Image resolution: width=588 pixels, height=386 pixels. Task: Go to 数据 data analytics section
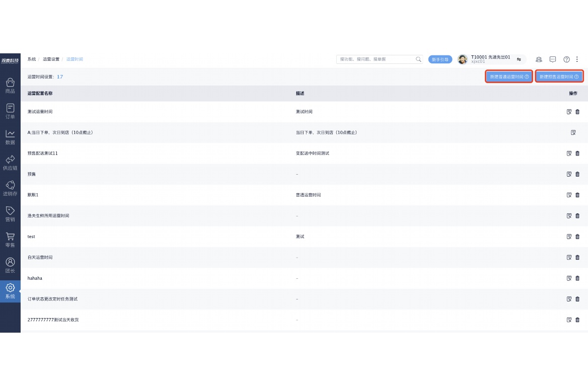click(x=10, y=137)
